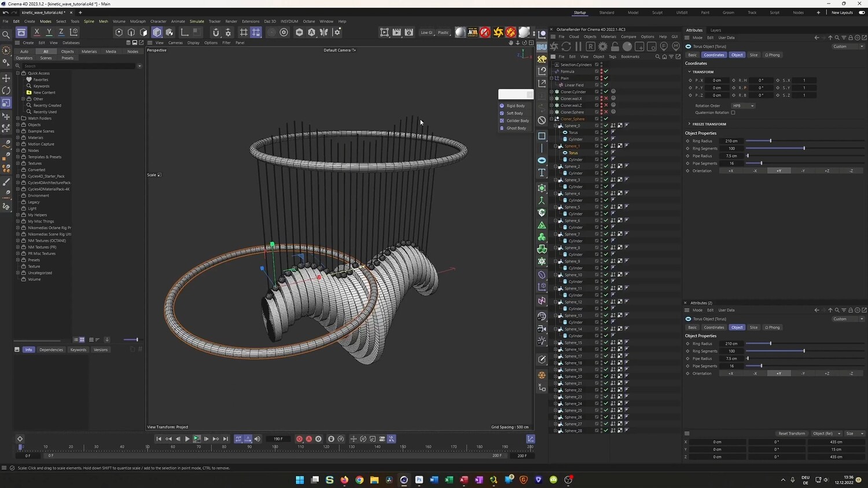Open the MoGraph menu
868x488 pixels.
coord(138,21)
